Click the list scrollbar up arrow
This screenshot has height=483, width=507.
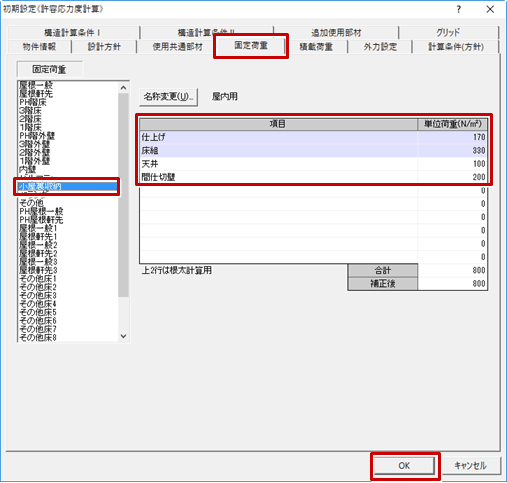(x=123, y=88)
